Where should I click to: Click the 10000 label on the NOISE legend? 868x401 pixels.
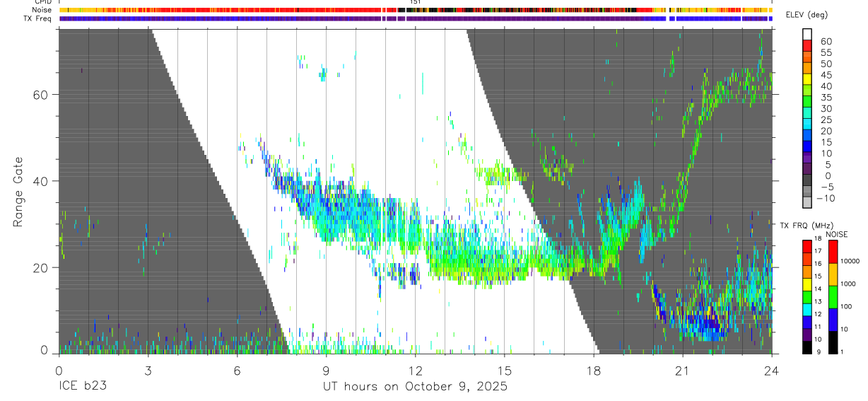click(850, 261)
